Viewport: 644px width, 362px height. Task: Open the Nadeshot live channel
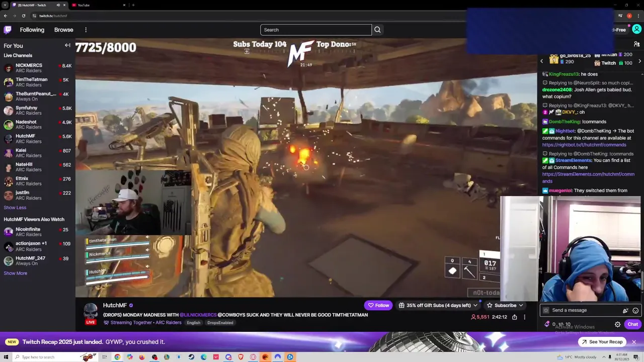tap(38, 124)
